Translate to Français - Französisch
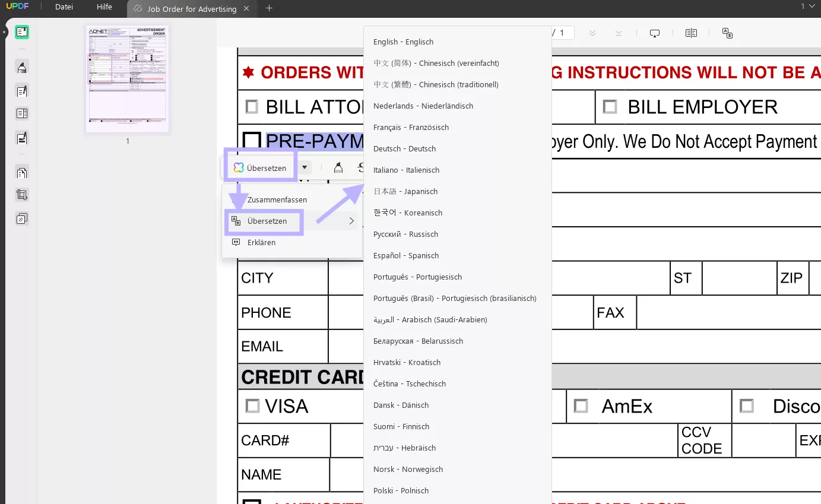Viewport: 821px width, 504px height. 411,128
